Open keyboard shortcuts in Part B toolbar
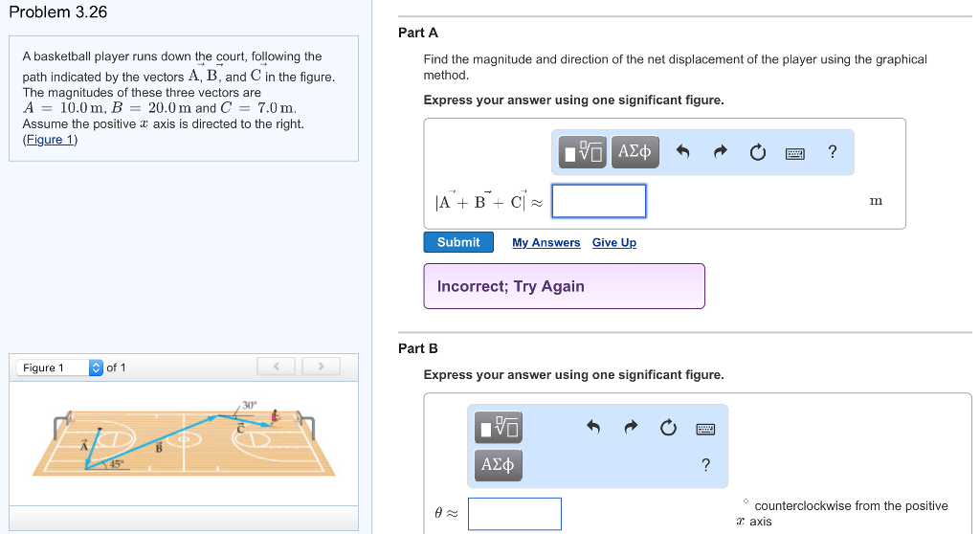Viewport: 980px width, 534px height. point(705,428)
